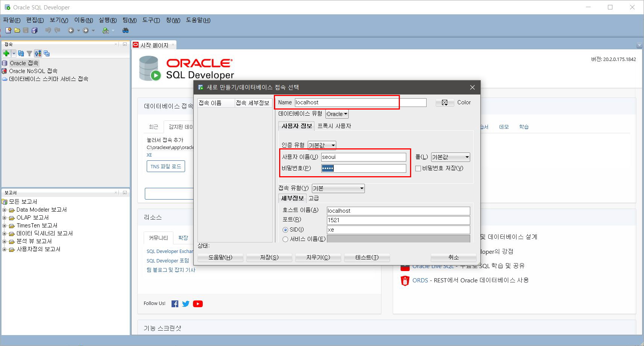
Task: Click the binoculars Find DB Object icon
Action: (x=126, y=30)
